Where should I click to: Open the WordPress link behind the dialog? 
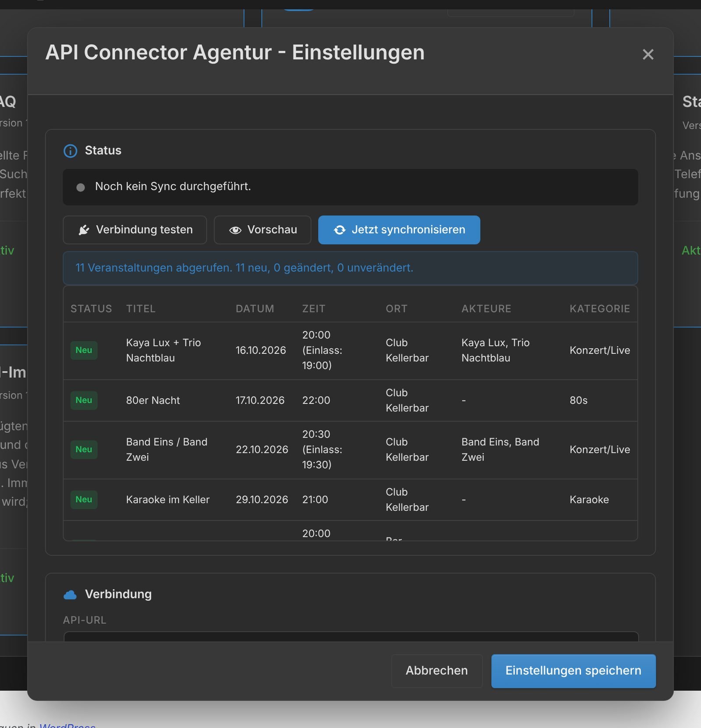coord(67,724)
